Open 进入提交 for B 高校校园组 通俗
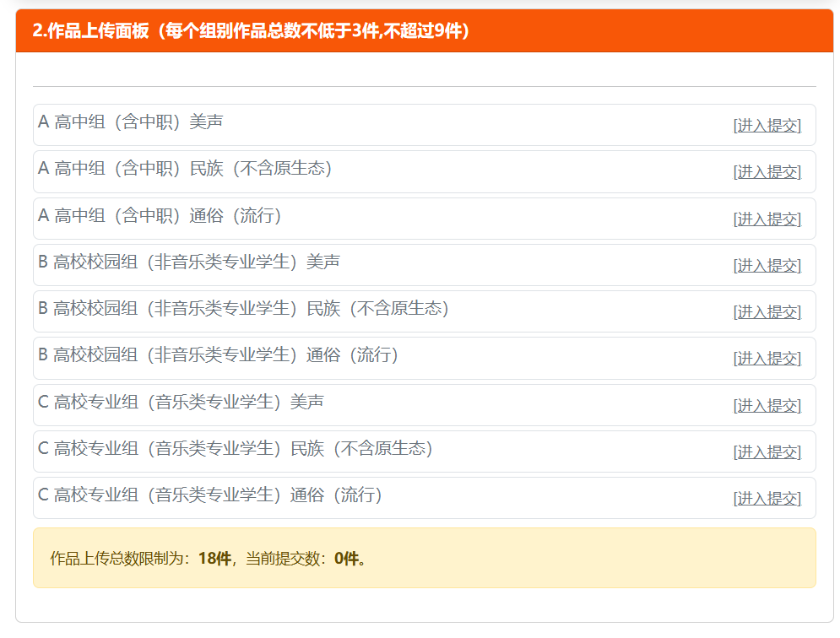840x638 pixels. 767,359
